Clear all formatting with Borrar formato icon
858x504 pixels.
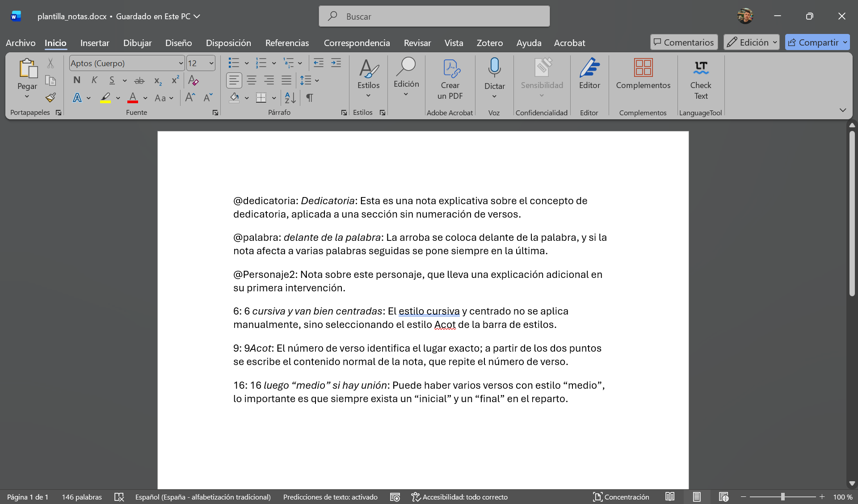pyautogui.click(x=193, y=80)
